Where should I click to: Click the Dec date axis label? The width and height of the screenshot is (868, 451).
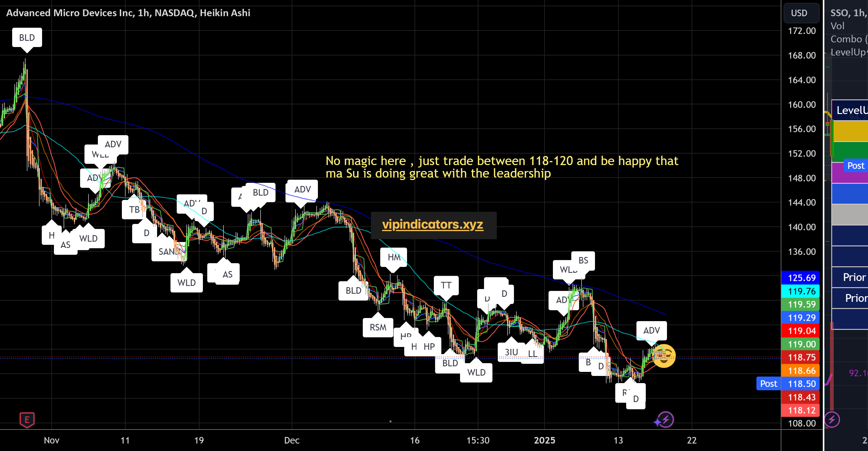tap(292, 440)
